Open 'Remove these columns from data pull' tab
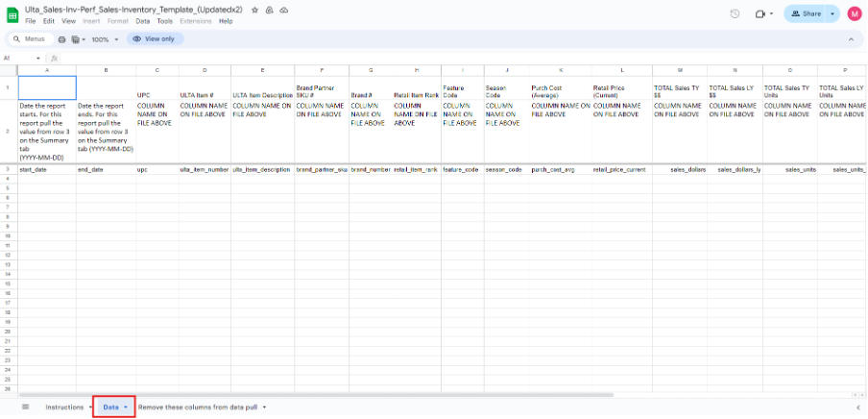Viewport: 868px width, 419px height. coord(198,407)
